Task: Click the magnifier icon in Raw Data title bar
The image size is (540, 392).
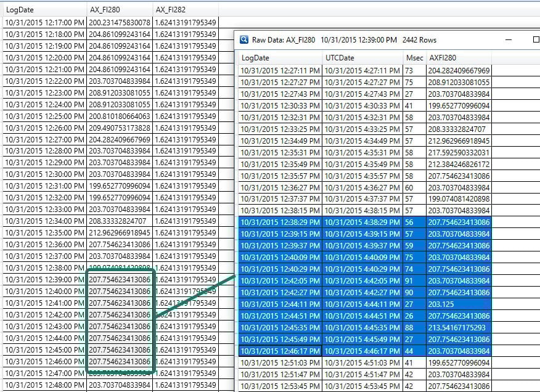Action: (244, 39)
